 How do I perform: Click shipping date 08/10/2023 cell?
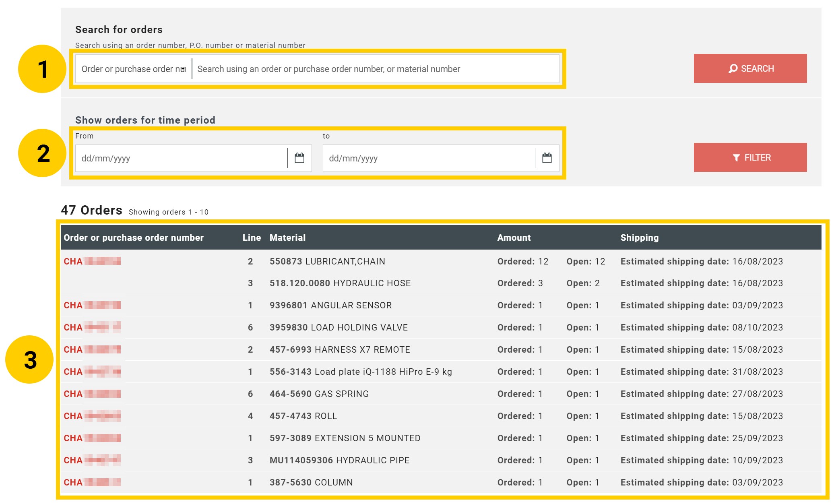pos(702,327)
